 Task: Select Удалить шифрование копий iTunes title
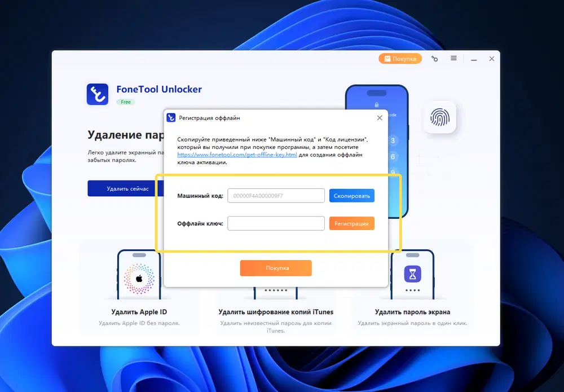click(x=276, y=312)
